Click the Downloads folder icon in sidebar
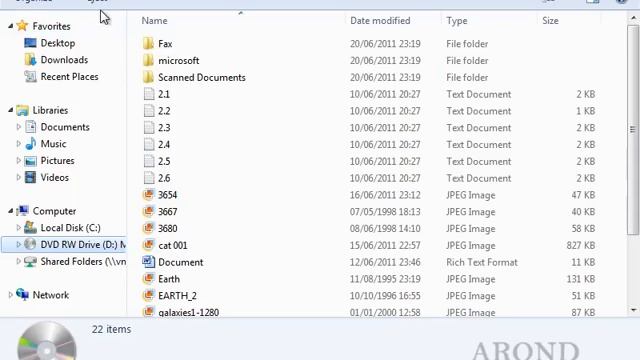The height and width of the screenshot is (360, 640). click(30, 60)
